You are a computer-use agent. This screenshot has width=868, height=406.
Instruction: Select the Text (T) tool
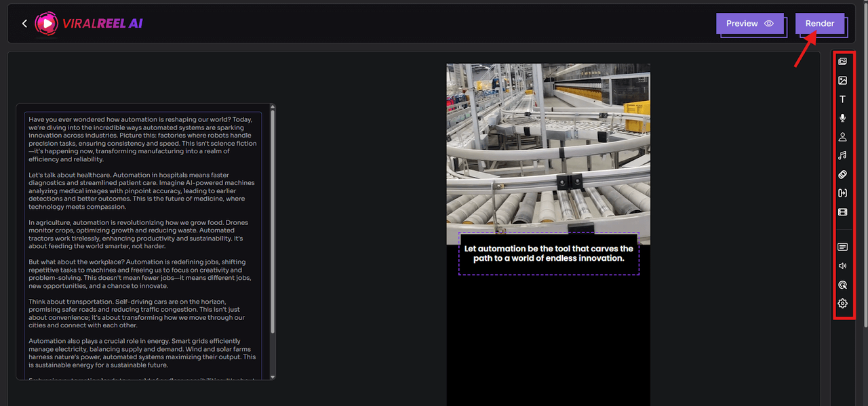pyautogui.click(x=842, y=100)
